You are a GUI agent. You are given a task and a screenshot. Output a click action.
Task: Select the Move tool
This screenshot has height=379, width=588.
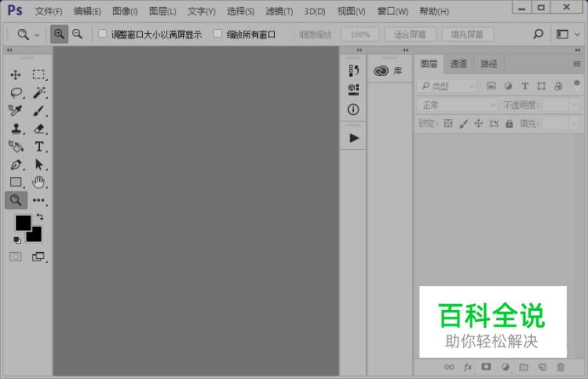pyautogui.click(x=15, y=75)
